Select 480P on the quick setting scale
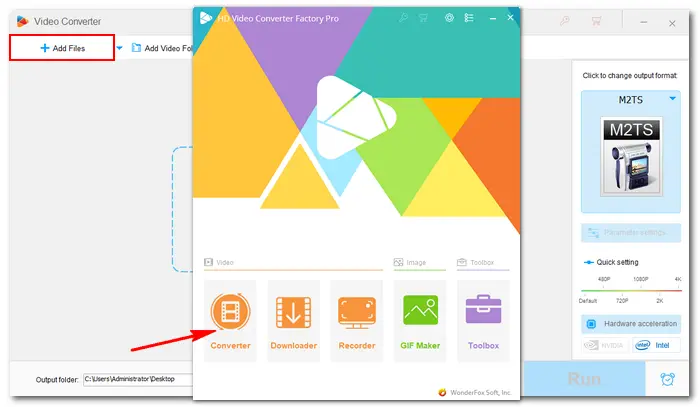Viewport: 700px width, 407px height. coord(604,279)
